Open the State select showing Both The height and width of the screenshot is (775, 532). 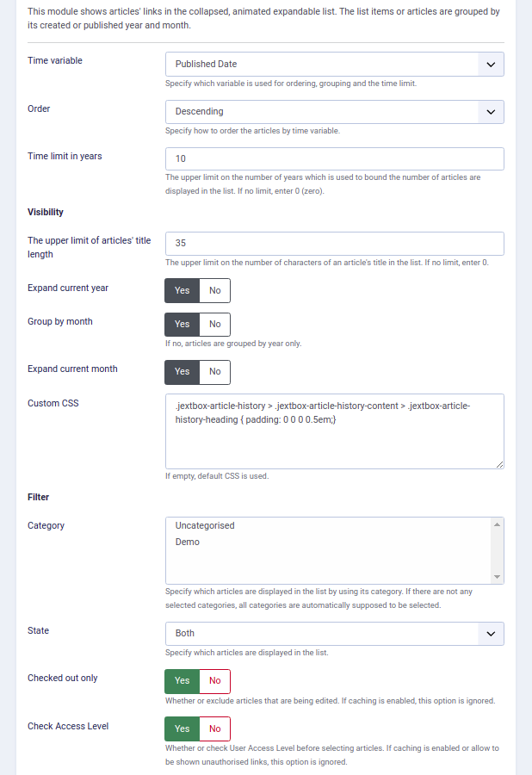334,634
